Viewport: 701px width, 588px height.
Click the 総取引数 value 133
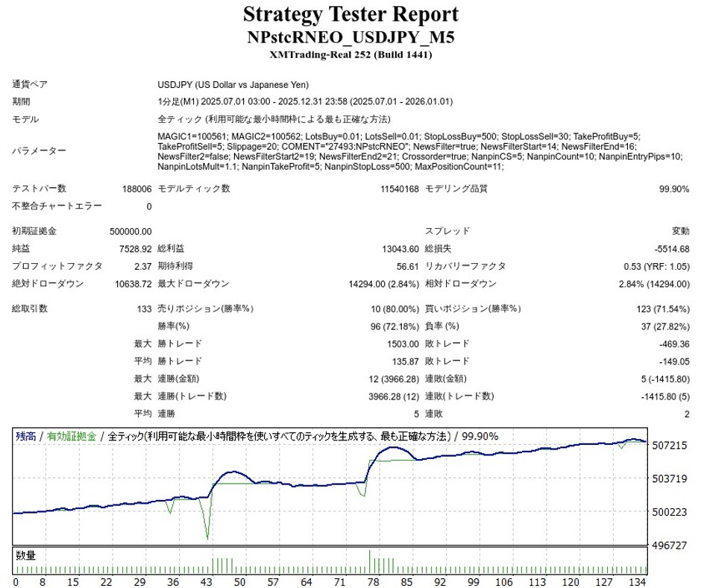(144, 309)
